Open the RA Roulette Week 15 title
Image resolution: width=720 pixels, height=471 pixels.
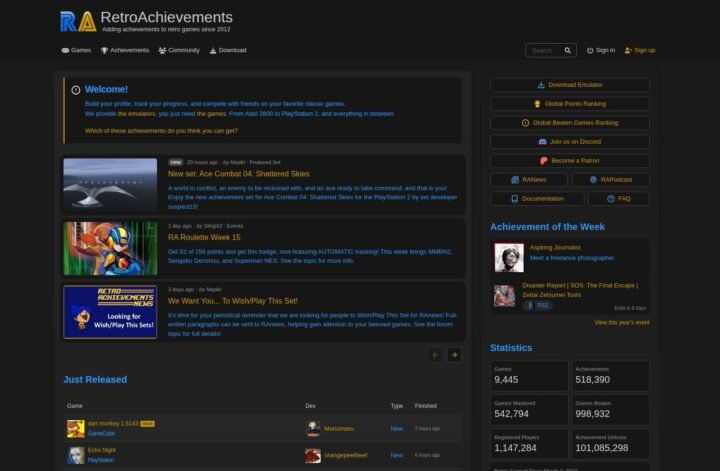pyautogui.click(x=204, y=237)
